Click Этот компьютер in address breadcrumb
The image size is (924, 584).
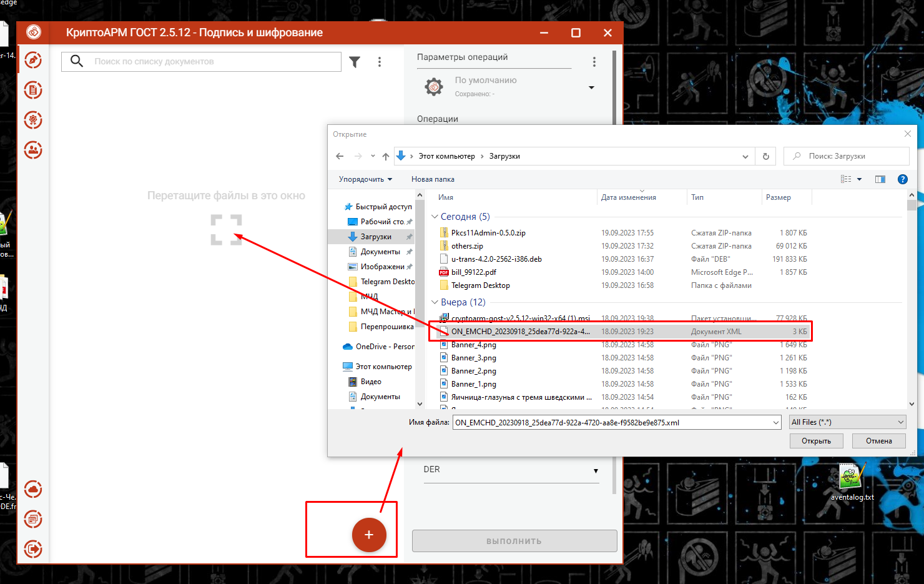click(x=446, y=156)
